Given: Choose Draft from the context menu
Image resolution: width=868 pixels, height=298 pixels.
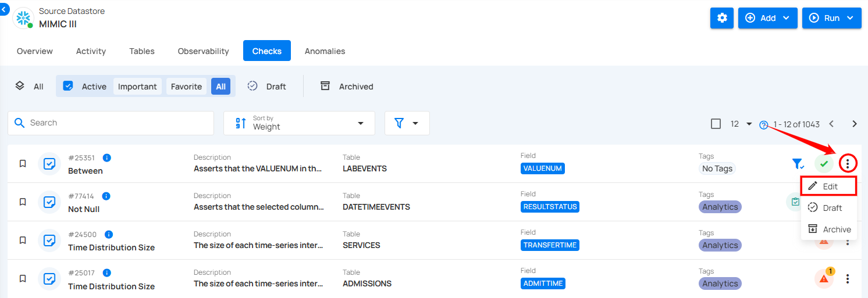Looking at the screenshot, I should tap(829, 208).
